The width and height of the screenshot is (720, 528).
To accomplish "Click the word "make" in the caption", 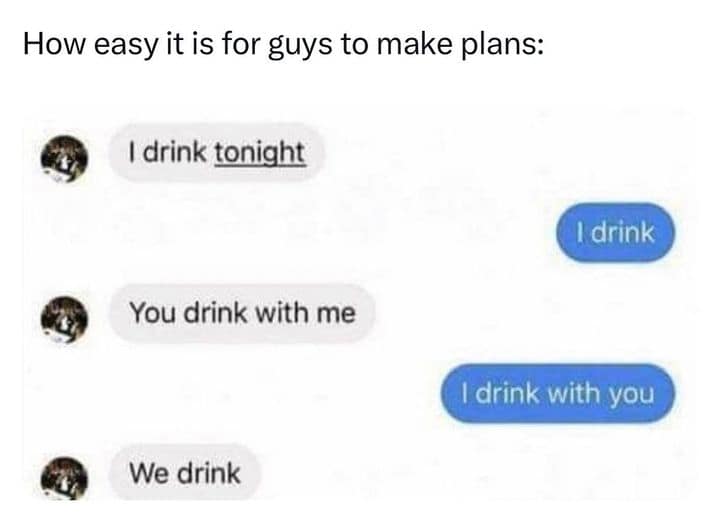I will [415, 45].
